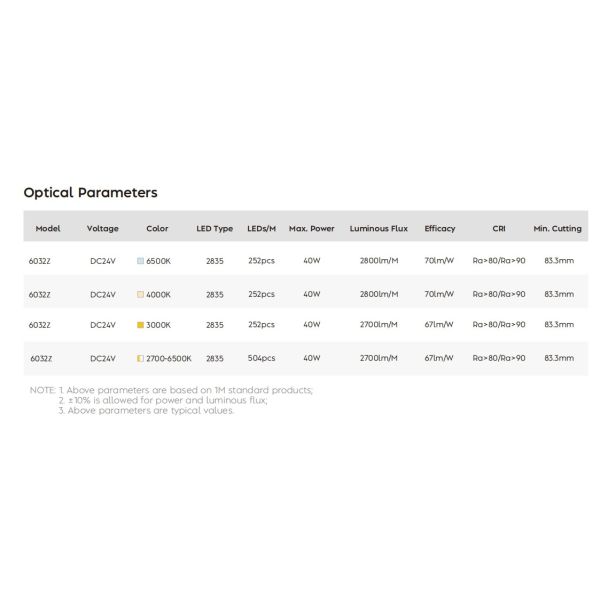Click the Efficacy column header
The width and height of the screenshot is (600, 600).
[x=439, y=228]
